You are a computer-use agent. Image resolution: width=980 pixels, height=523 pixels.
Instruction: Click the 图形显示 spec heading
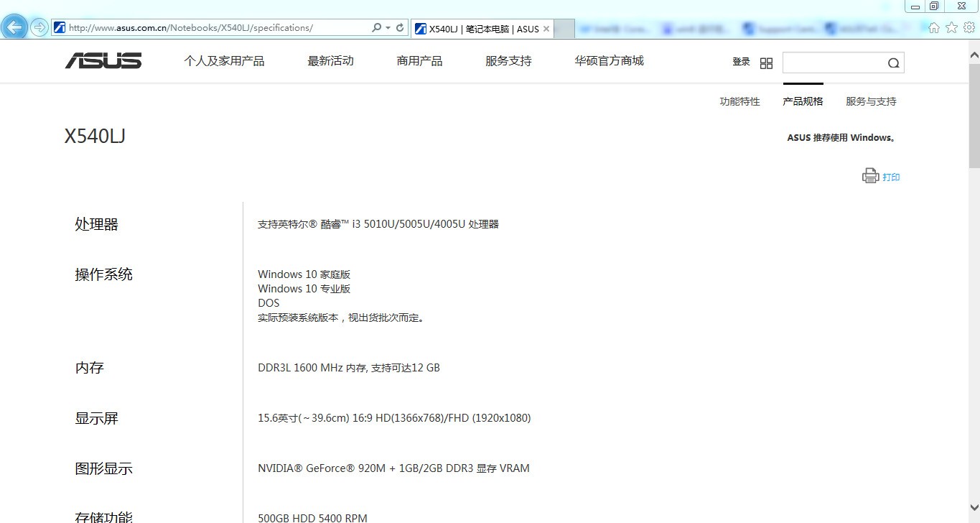pyautogui.click(x=103, y=468)
